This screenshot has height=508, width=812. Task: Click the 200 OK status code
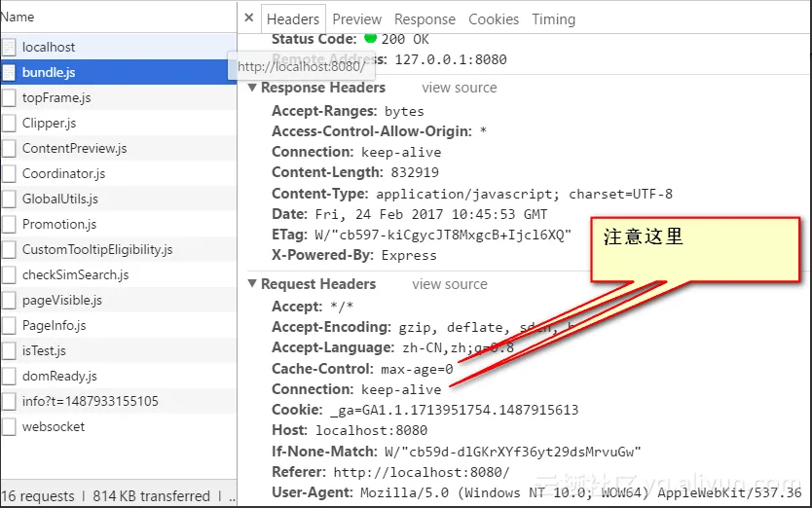[x=405, y=39]
